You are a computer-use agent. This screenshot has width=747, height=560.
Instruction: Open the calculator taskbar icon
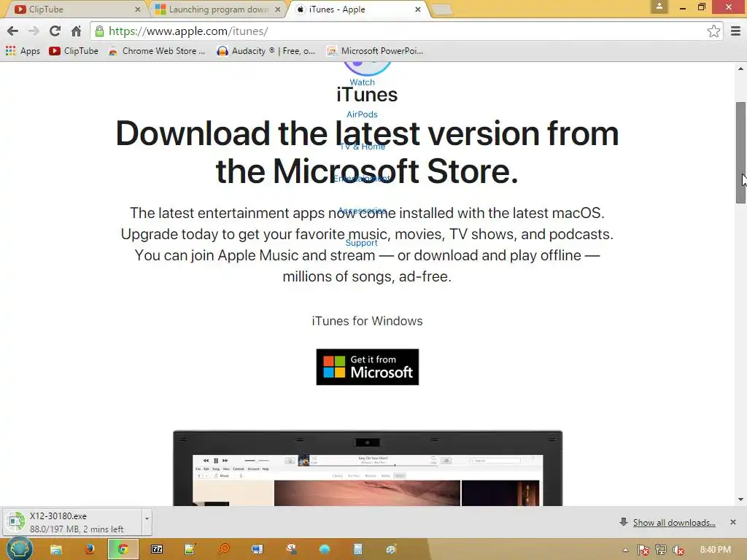[x=357, y=550]
